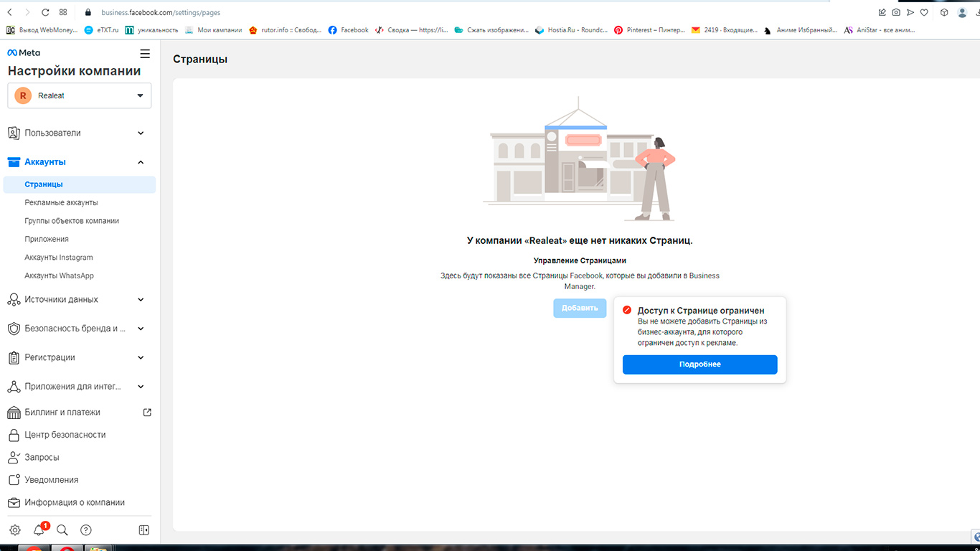Click the person icon for Запросы
The height and width of the screenshot is (551, 980).
click(13, 458)
